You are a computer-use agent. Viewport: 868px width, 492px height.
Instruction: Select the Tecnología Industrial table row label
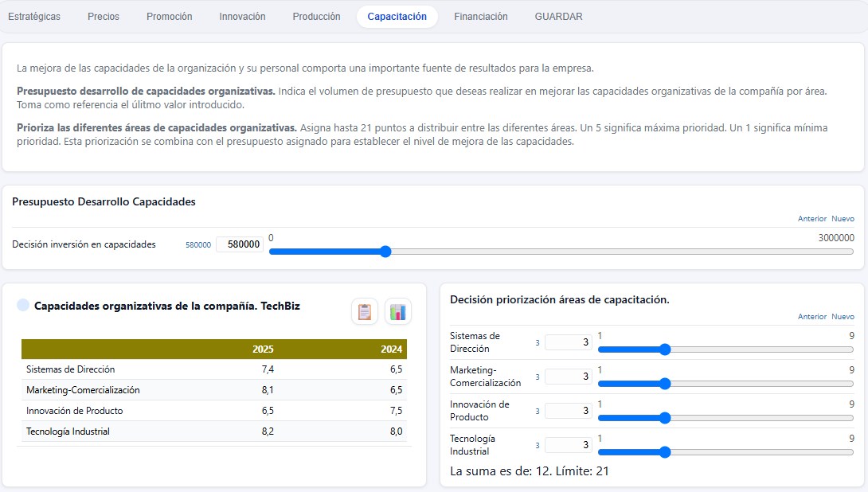[68, 431]
